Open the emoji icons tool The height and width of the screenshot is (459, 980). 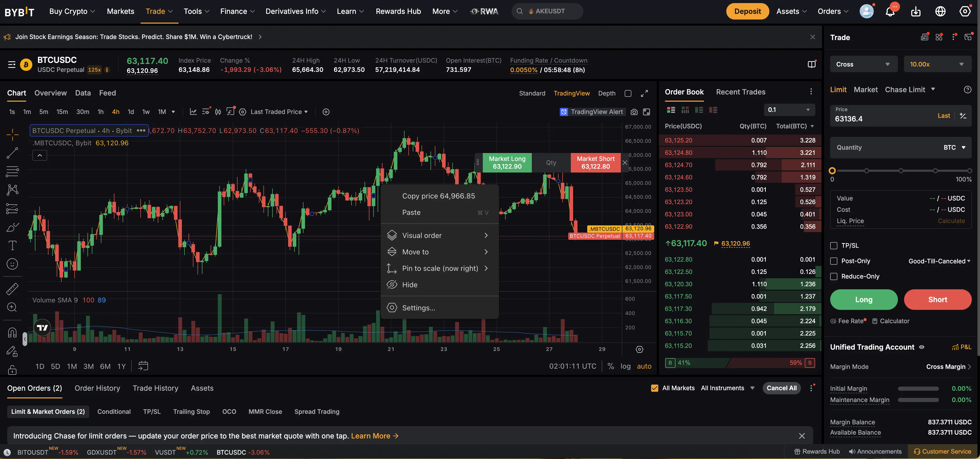(x=12, y=264)
